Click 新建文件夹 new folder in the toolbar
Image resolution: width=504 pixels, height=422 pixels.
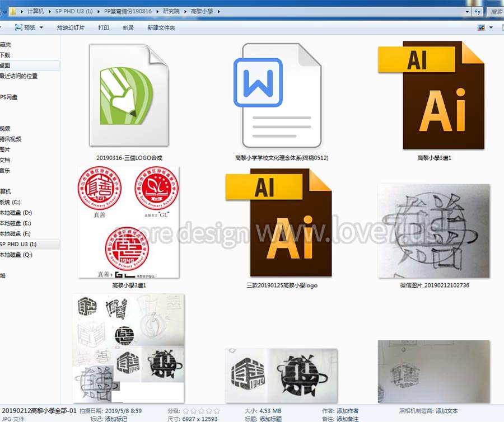click(161, 28)
